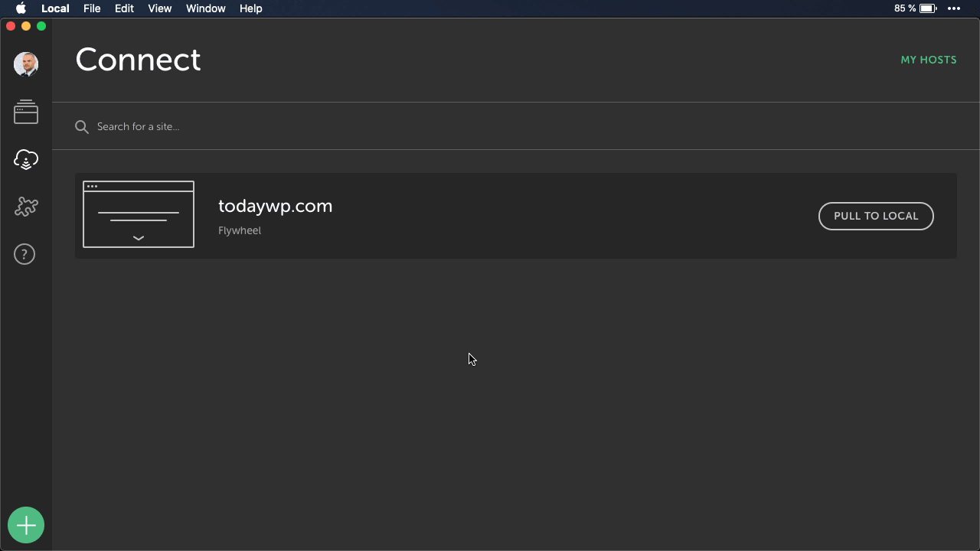Click the yellow minimize window button

(x=26, y=26)
